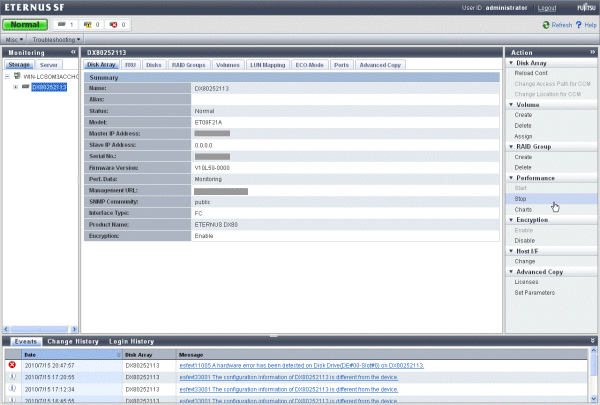Click the warning count icon
Viewport: 600px width, 405px height.
[x=88, y=24]
